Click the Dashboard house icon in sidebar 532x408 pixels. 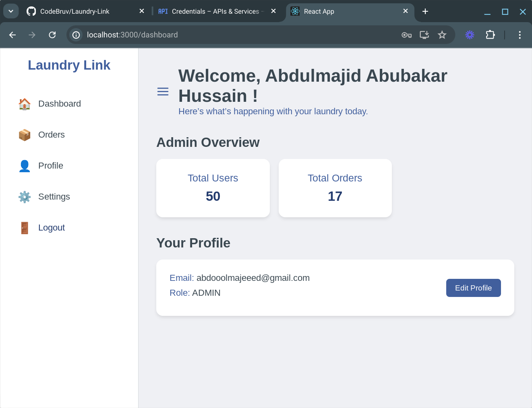coord(25,104)
